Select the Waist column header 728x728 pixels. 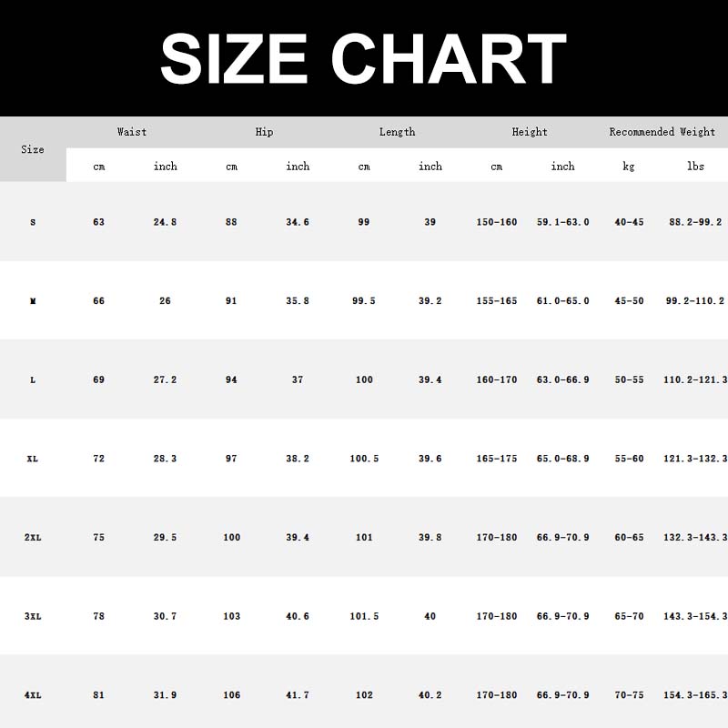(132, 132)
